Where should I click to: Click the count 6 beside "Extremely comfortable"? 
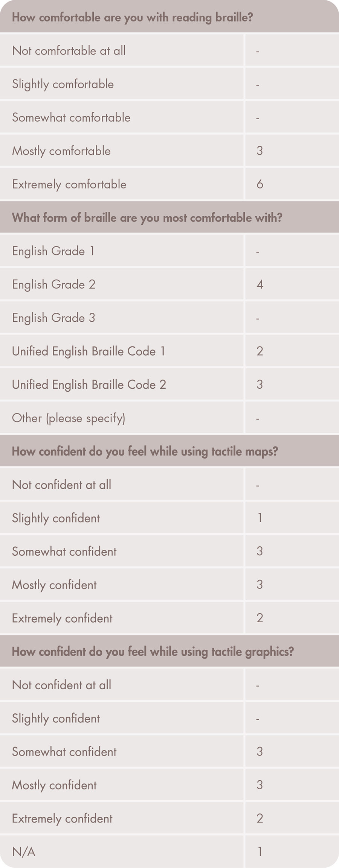point(260,184)
